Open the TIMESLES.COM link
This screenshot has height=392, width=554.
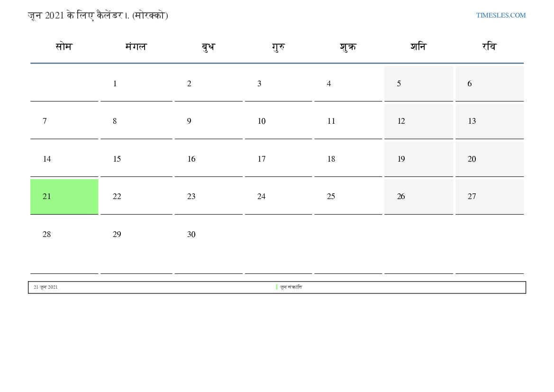tap(500, 15)
